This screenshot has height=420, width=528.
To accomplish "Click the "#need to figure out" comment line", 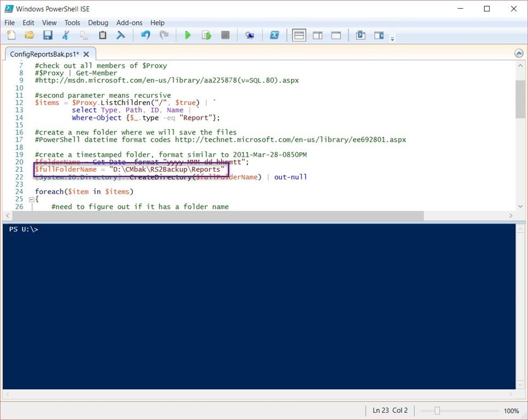I will (x=140, y=207).
